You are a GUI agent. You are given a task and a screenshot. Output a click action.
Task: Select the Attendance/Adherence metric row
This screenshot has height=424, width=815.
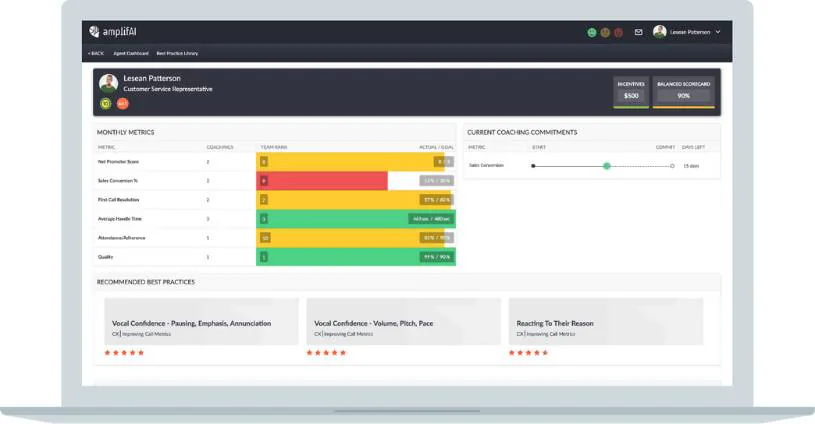tap(275, 238)
